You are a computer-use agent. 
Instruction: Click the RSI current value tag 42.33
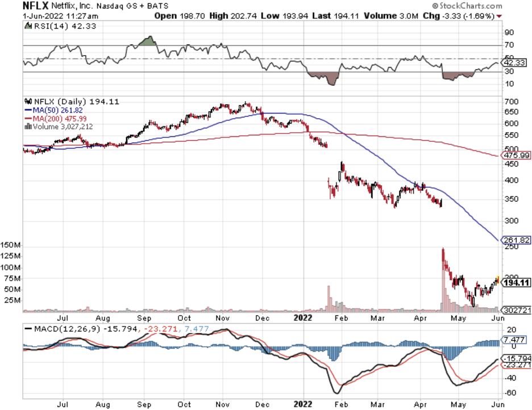[514, 62]
